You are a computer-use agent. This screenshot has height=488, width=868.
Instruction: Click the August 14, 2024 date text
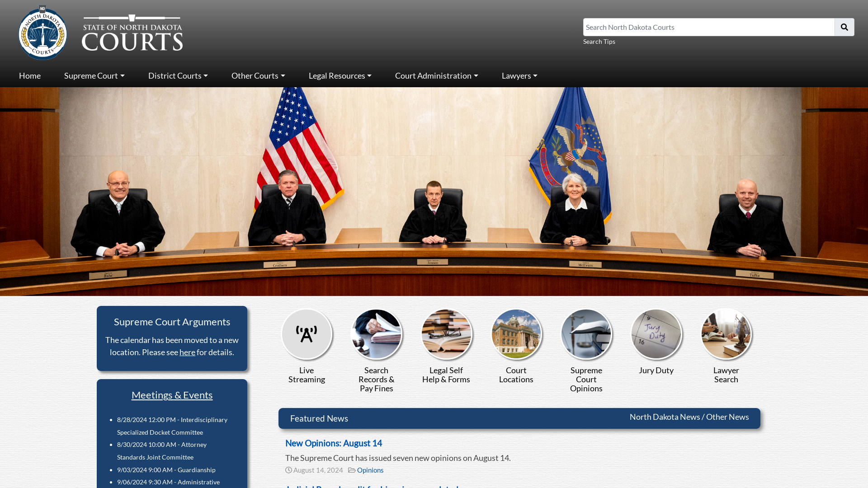[318, 470]
